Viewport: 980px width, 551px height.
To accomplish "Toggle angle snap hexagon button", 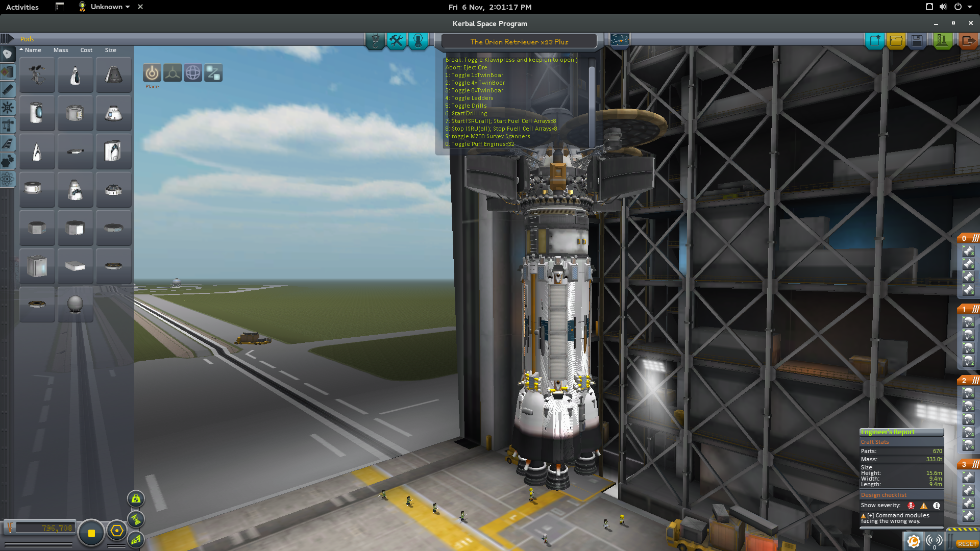I will tap(117, 531).
